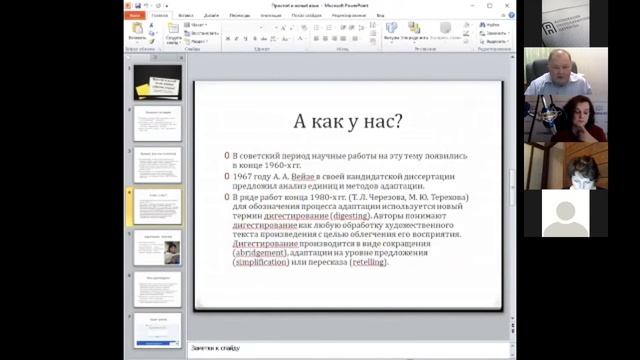The width and height of the screenshot is (640, 360).
Task: Click the Clear Formatting icon
Action: click(x=304, y=27)
